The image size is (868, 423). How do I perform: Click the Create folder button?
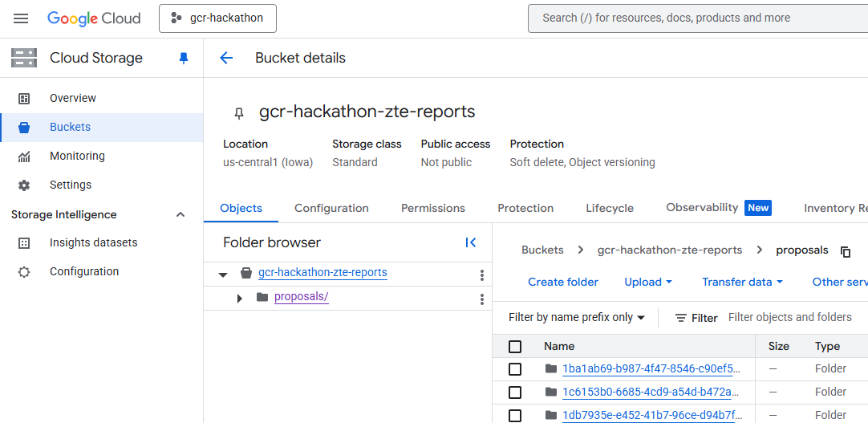click(x=563, y=282)
